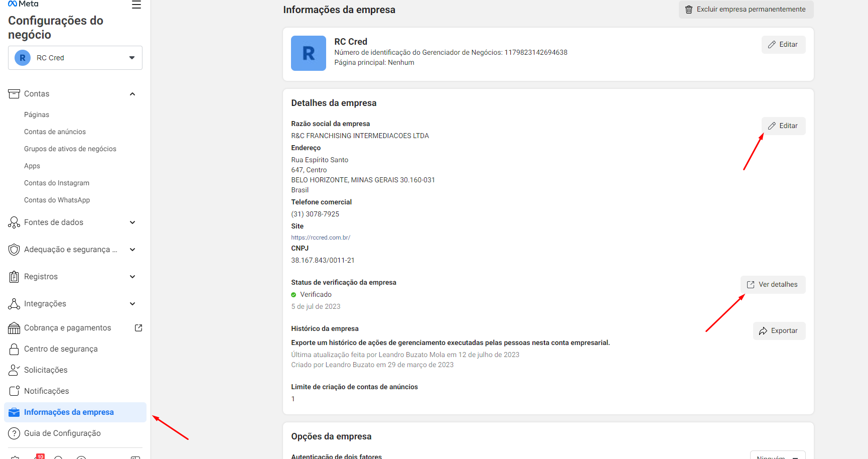Click the notifications badge showing 10
This screenshot has height=459, width=868.
[x=40, y=456]
